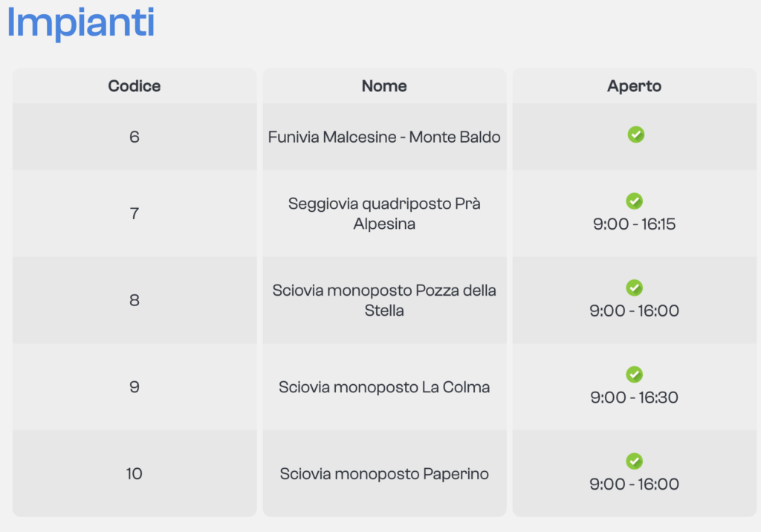Click Sciovia monoposto La Colma name
This screenshot has width=761, height=532.
tap(384, 387)
